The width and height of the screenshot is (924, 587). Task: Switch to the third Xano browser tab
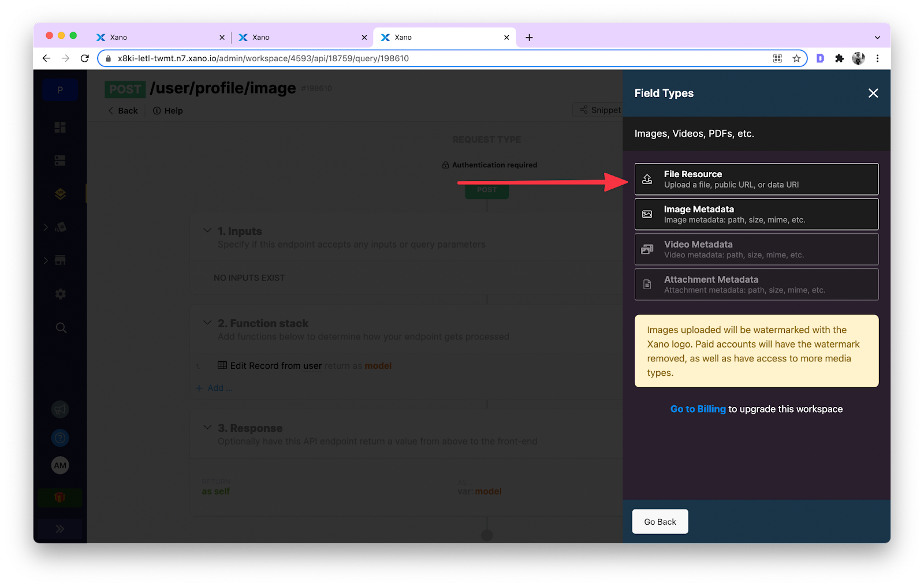point(445,37)
